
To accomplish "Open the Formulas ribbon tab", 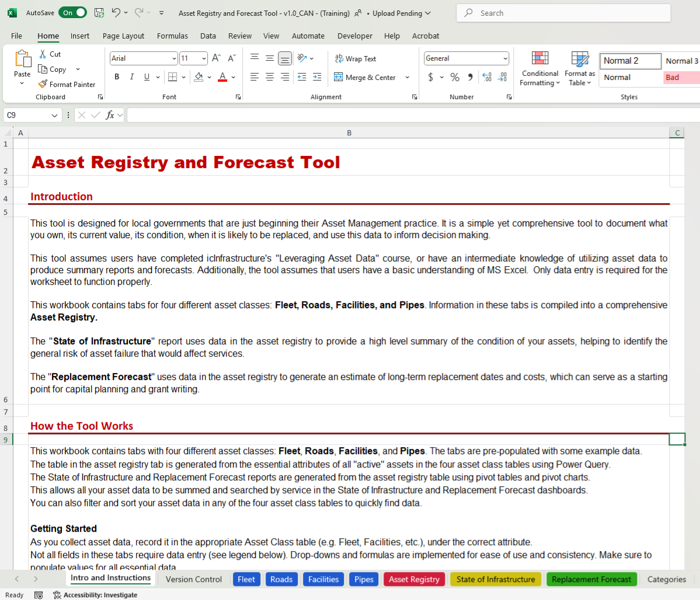I will click(172, 36).
